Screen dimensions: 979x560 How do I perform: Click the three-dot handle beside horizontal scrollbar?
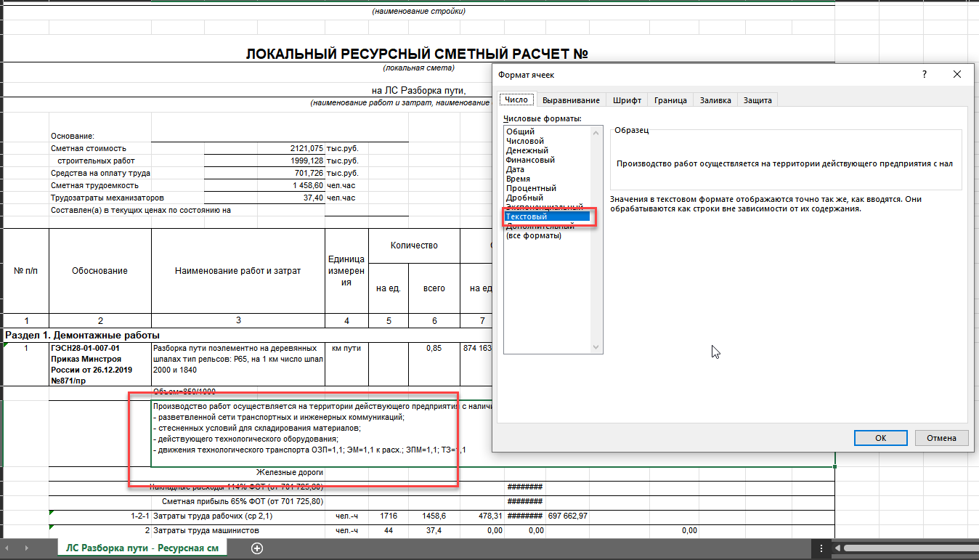coord(821,548)
